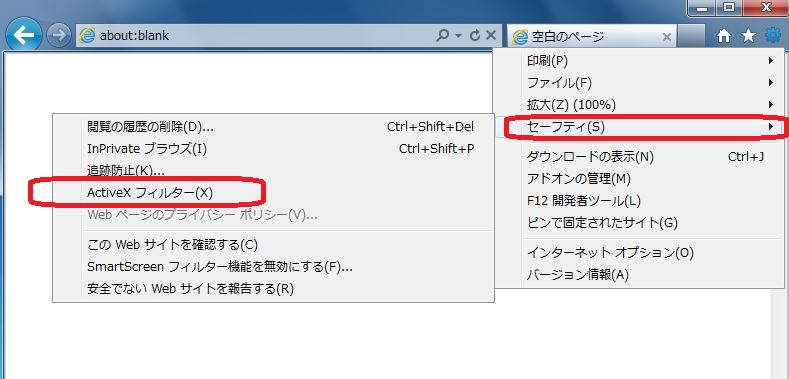Close the 空白のページ tab
Viewport: 789px width, 379px height.
pos(667,37)
